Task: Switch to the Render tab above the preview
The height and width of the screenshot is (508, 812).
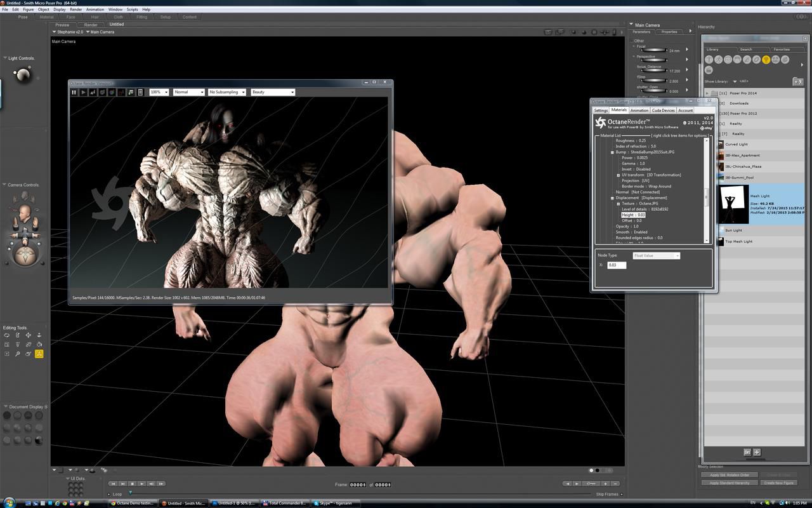Action: [91, 25]
